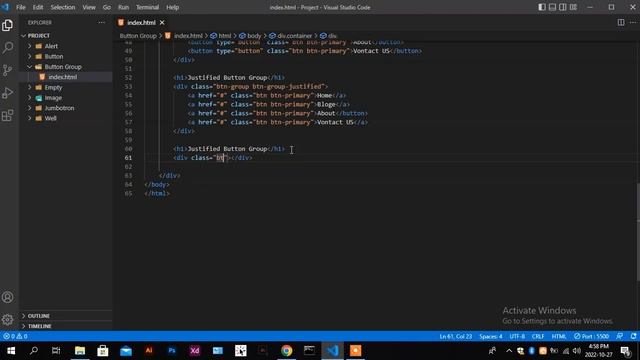640x360 pixels.
Task: Open the Extensions view
Action: (x=7, y=116)
